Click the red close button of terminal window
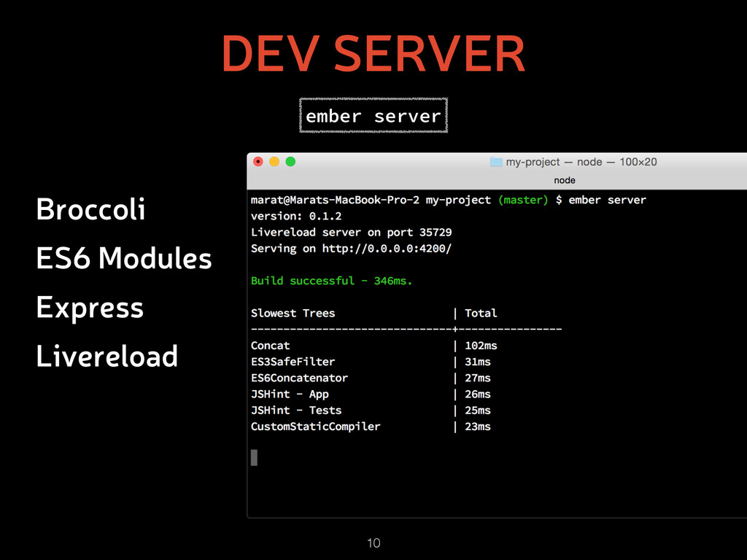The image size is (747, 560). [x=258, y=162]
